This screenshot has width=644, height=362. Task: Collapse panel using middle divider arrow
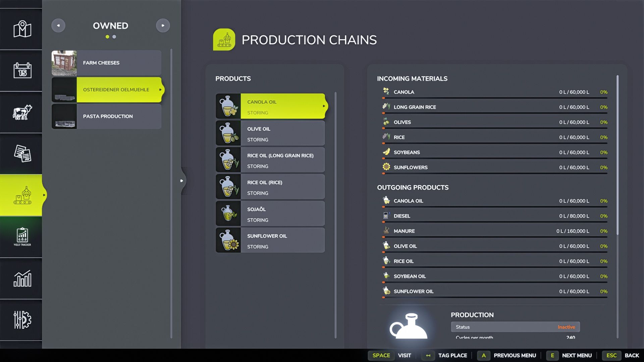(182, 181)
